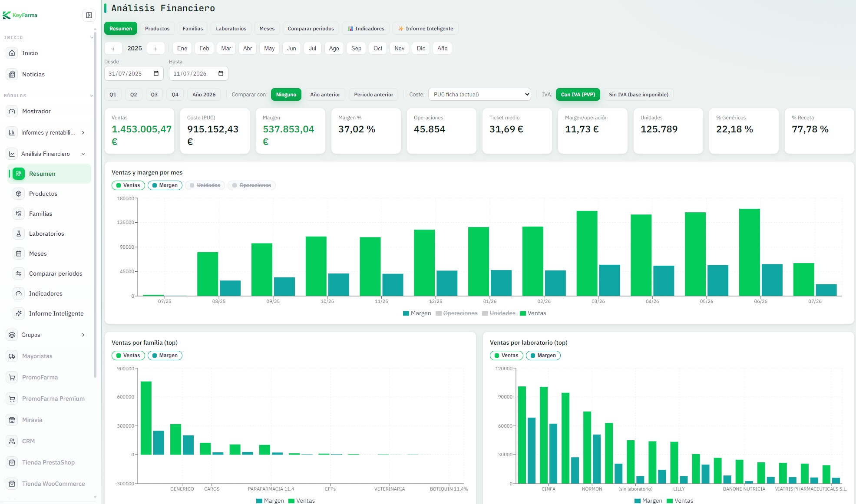Collapse the MÓDULOS section chevron

point(91,96)
